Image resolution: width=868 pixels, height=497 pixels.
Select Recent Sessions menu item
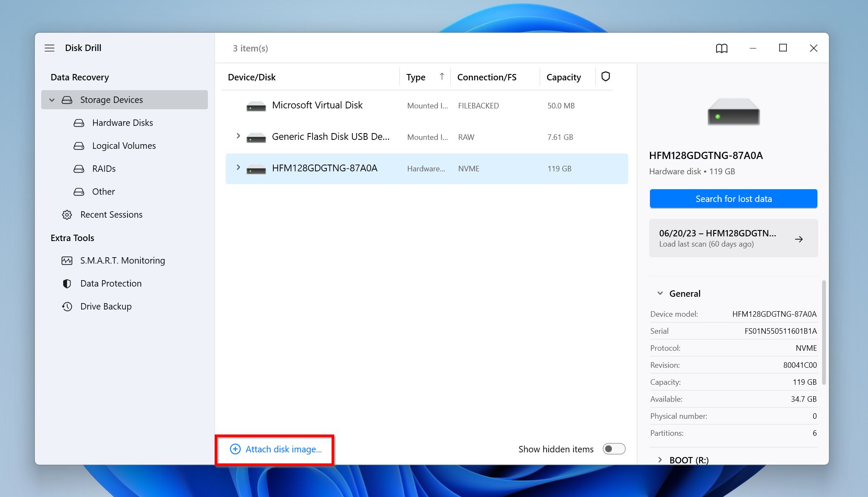[111, 214]
